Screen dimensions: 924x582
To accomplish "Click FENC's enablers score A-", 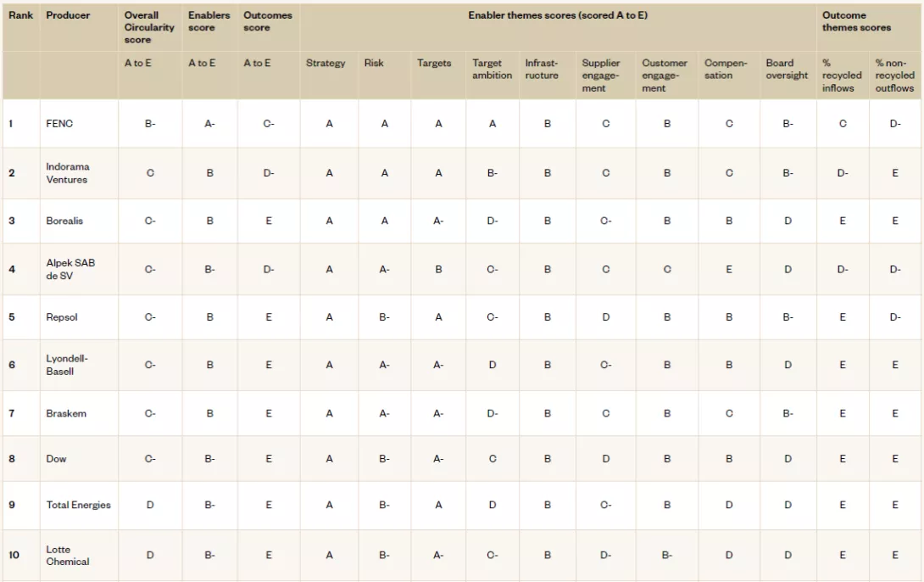I will pos(209,124).
